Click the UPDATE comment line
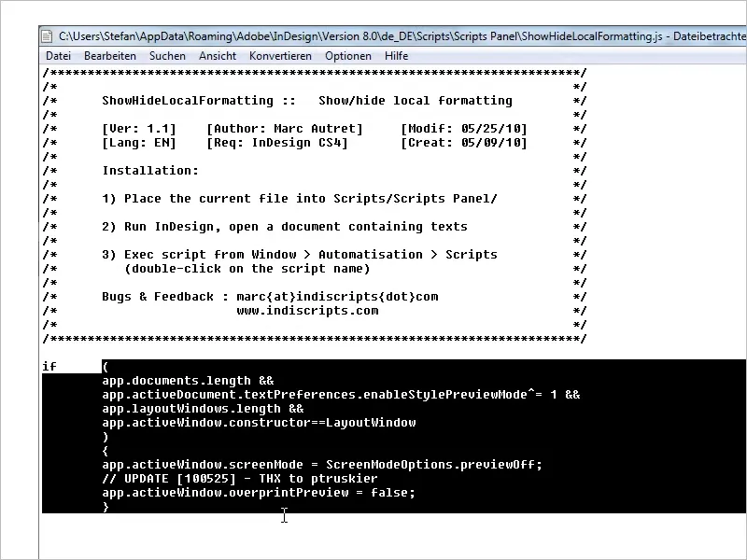747x560 pixels. (x=240, y=479)
